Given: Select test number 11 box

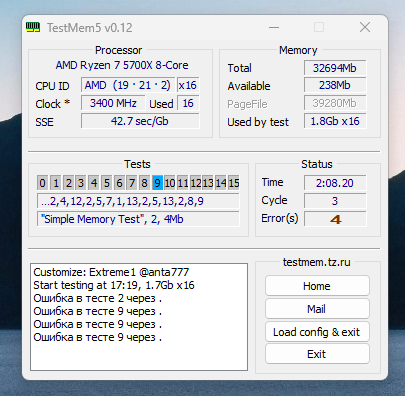Looking at the screenshot, I should point(182,183).
